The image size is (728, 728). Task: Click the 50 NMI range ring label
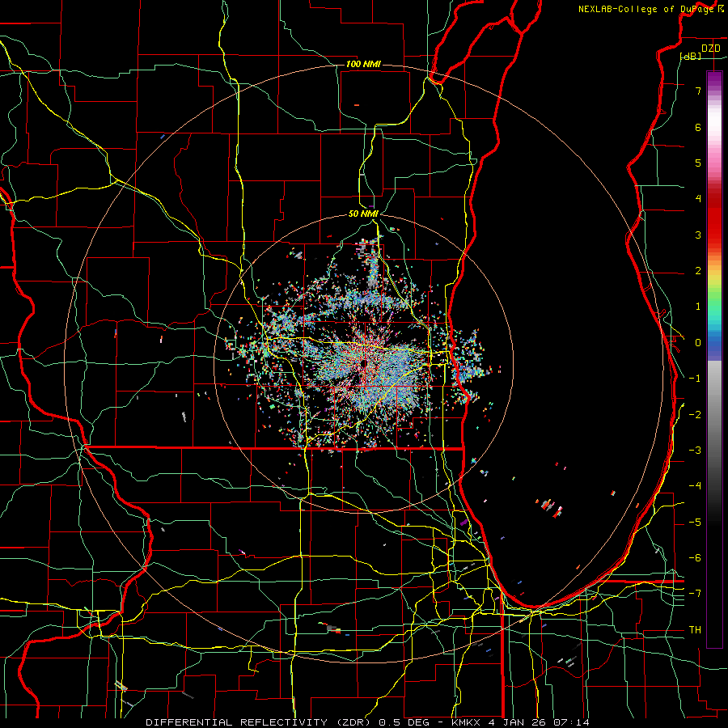tap(363, 214)
